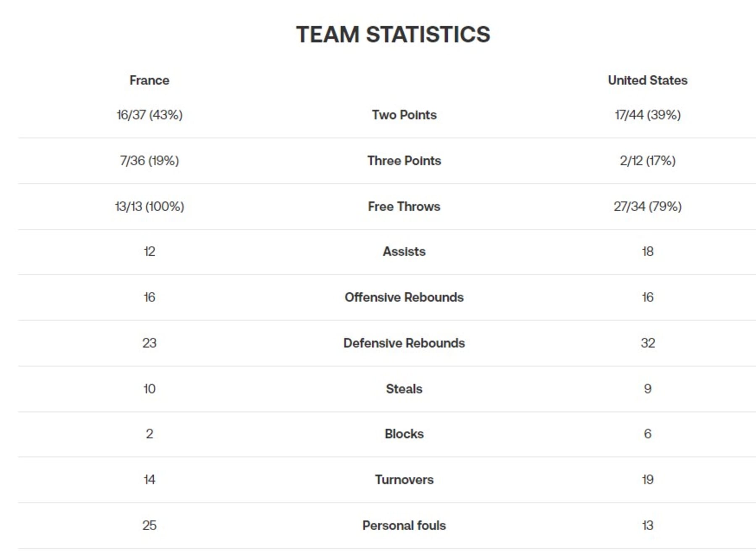Click the Offensive Rebounds label
Screen dimensions: 756x555
click(x=404, y=297)
